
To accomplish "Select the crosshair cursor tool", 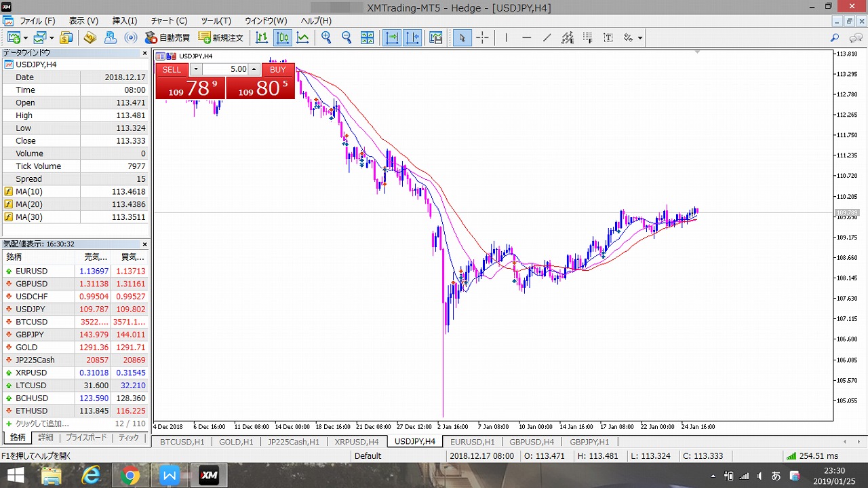I will point(482,38).
